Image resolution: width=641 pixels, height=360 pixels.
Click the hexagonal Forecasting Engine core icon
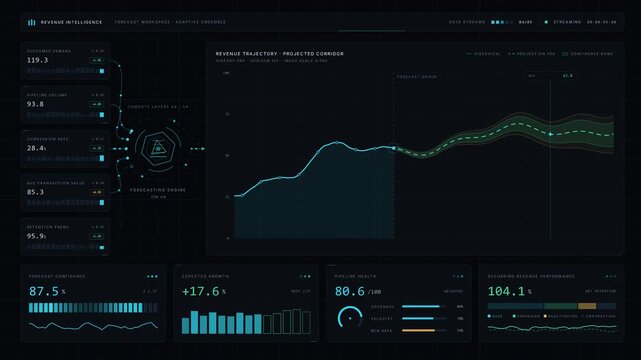coord(158,148)
